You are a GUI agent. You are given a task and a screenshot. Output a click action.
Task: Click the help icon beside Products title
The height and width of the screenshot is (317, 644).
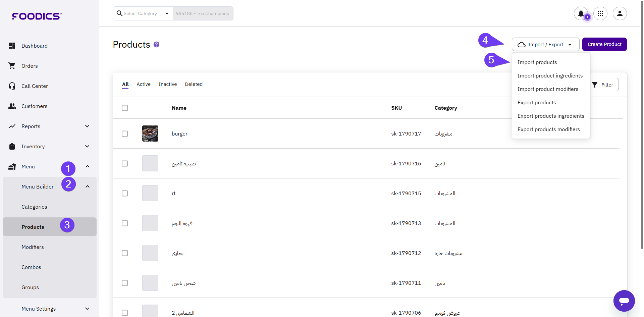tap(156, 45)
